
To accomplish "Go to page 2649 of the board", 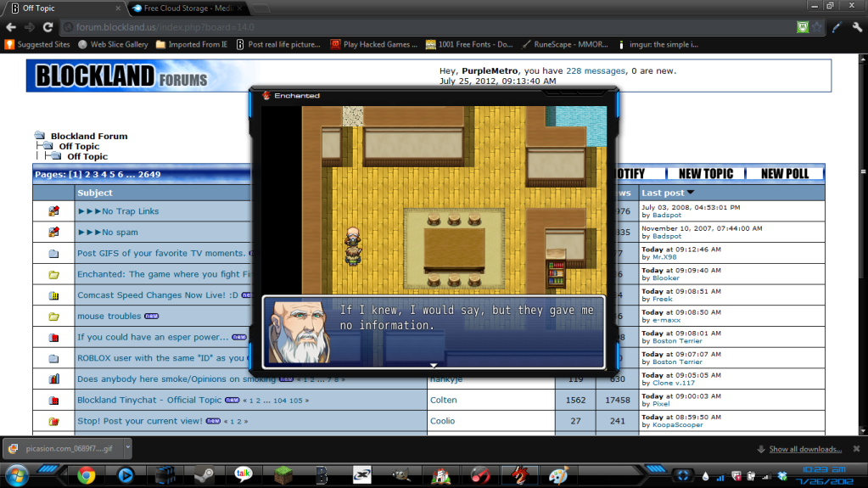I will click(148, 174).
